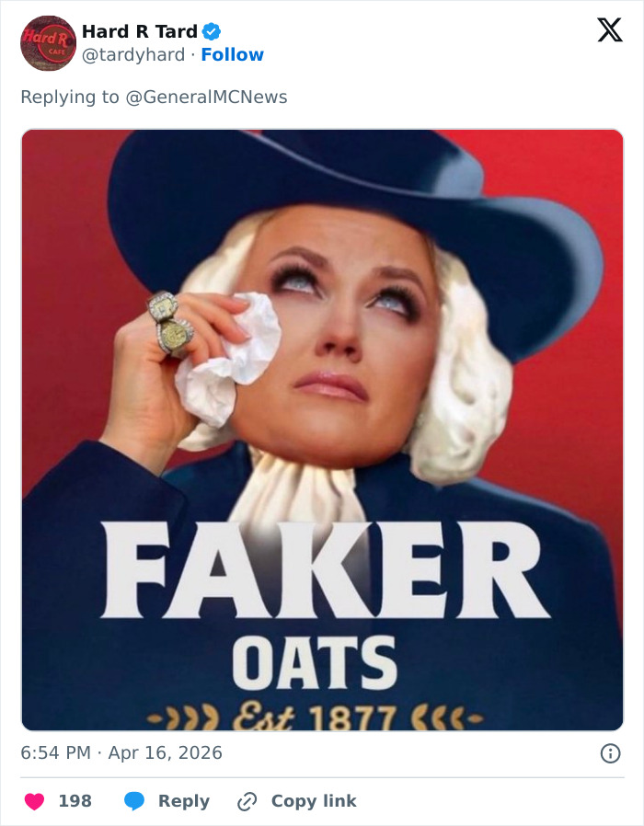Screen dimensions: 644x826
Task: Click the @tardyhard handle link
Action: [129, 55]
